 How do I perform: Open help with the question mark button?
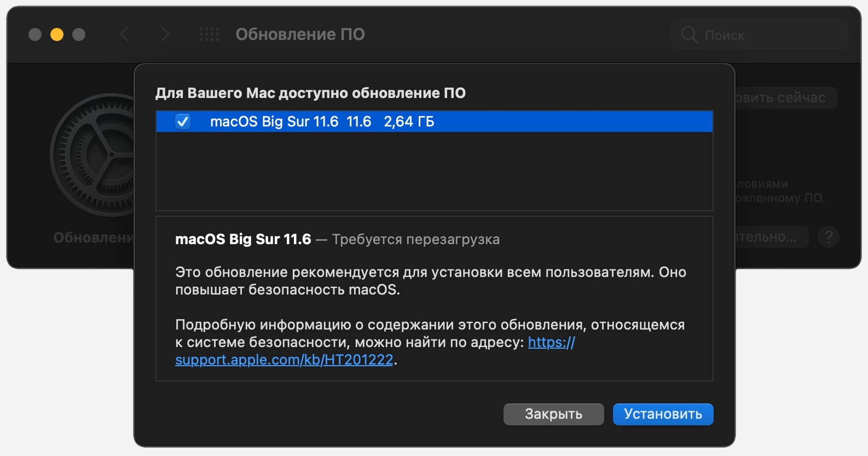pyautogui.click(x=828, y=237)
